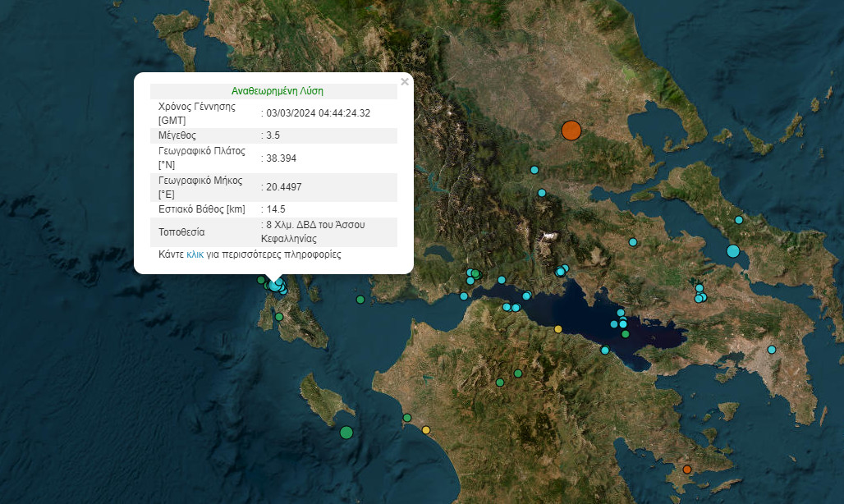844x504 pixels.
Task: Select the small orange marker at bottom right
Action: pos(687,470)
